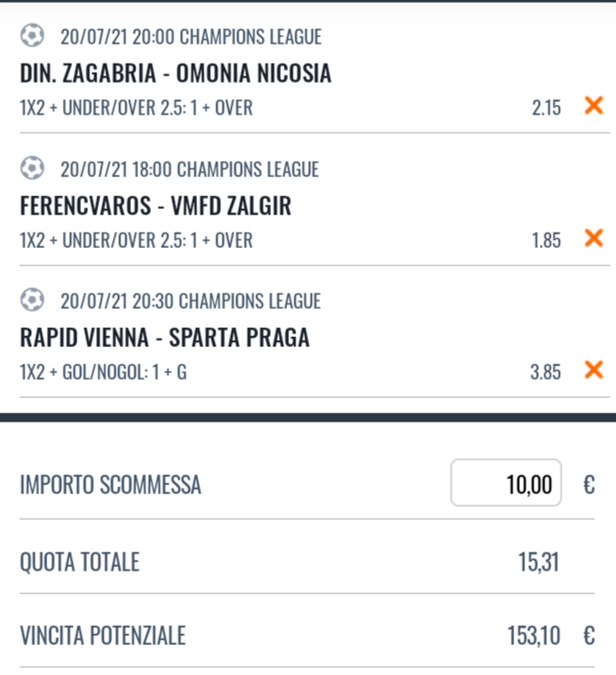This screenshot has height=675, width=616.
Task: Select the 1.85 odds value
Action: pyautogui.click(x=546, y=240)
